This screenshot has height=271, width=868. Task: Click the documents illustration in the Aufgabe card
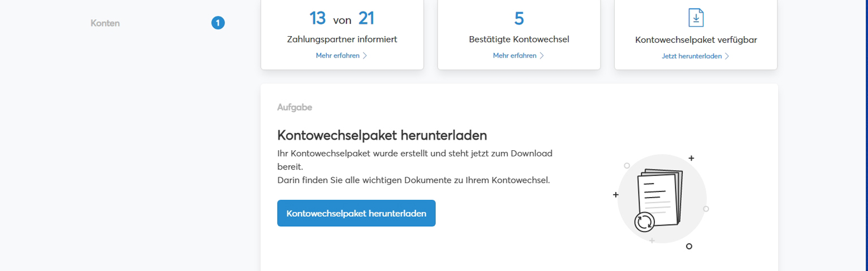[660, 198]
